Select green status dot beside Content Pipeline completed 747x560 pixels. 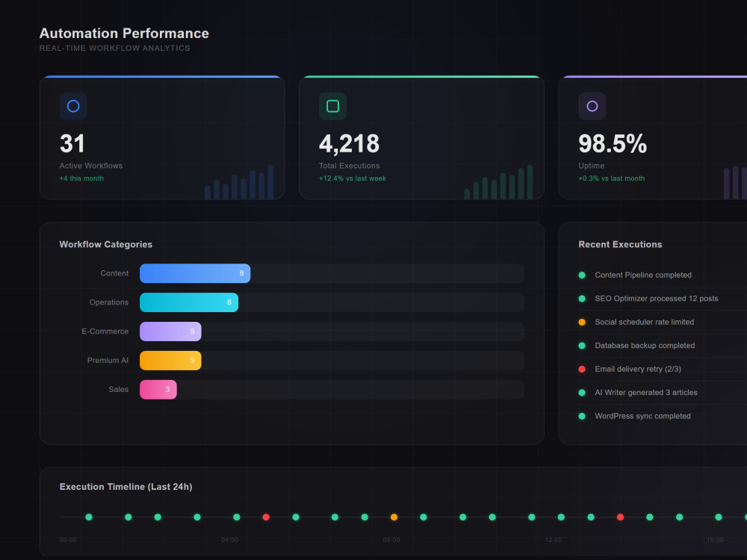coord(582,276)
